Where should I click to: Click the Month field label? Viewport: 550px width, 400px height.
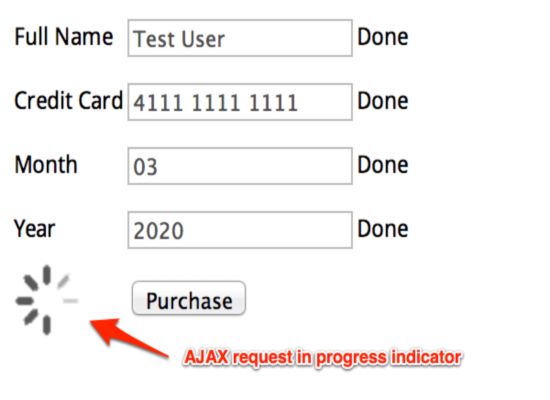click(x=46, y=165)
